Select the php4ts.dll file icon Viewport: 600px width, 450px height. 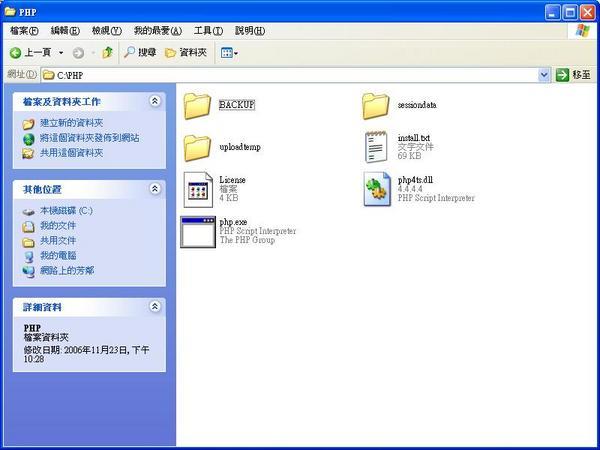click(377, 189)
